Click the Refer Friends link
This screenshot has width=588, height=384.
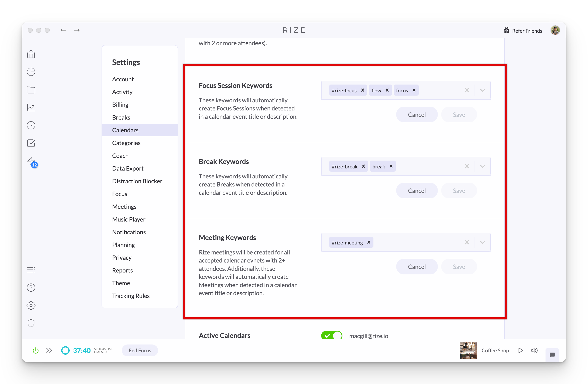tap(527, 31)
